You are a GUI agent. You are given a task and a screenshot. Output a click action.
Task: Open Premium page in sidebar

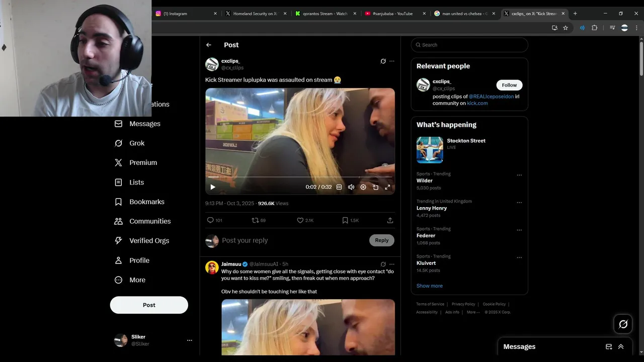136,163
